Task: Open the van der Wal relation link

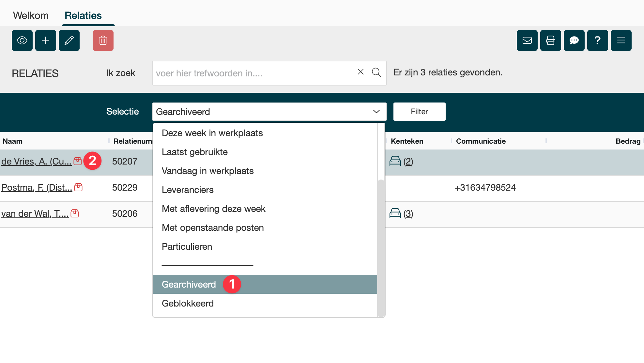Action: pyautogui.click(x=35, y=213)
